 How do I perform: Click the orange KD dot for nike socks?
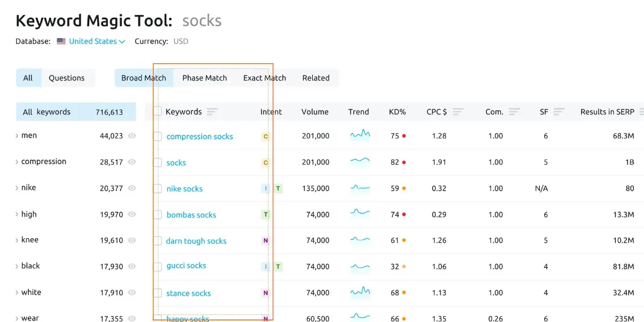pyautogui.click(x=404, y=188)
